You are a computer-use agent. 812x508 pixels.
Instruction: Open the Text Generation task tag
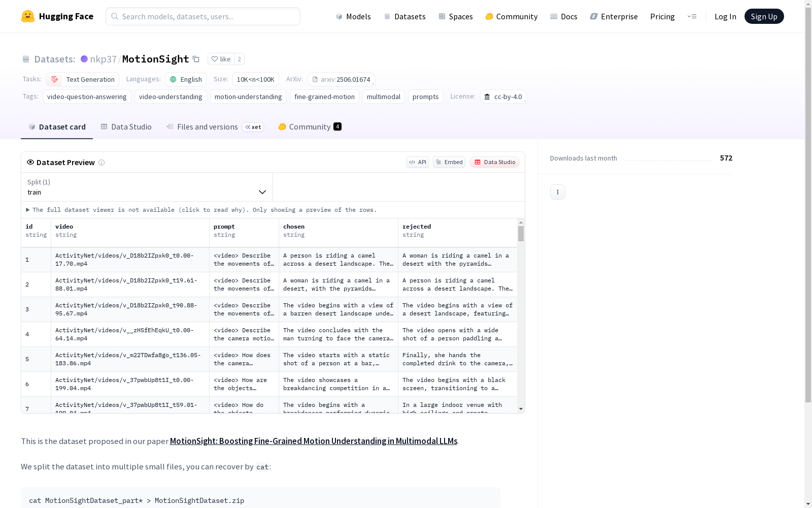(83, 79)
